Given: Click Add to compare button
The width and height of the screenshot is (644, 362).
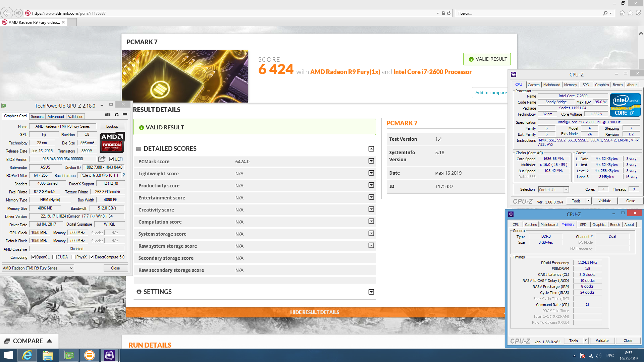Looking at the screenshot, I should (x=491, y=93).
